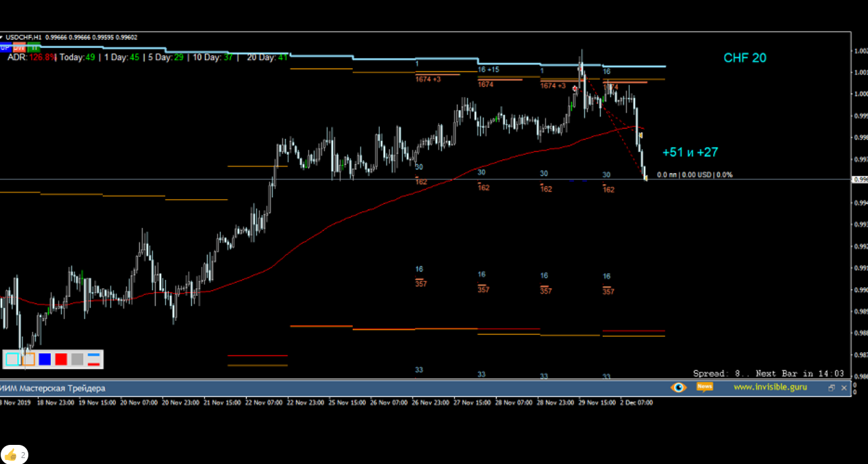
Task: Restore the indicator panel window
Action: 831,388
